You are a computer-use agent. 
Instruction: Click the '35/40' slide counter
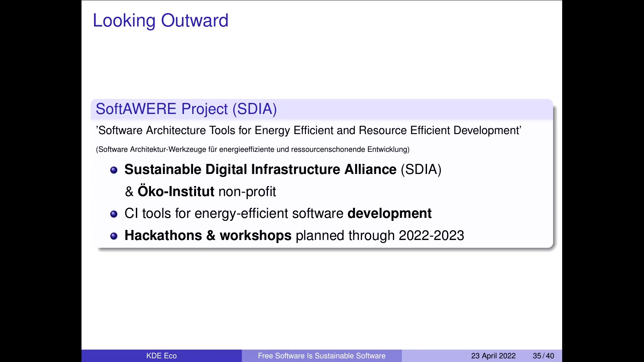tap(543, 356)
